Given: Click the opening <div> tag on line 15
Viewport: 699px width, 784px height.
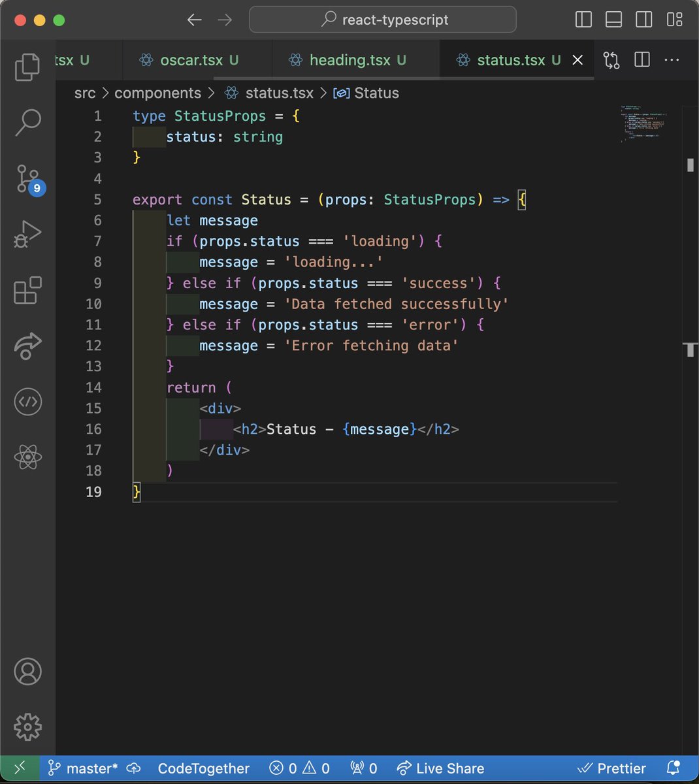Looking at the screenshot, I should click(x=220, y=408).
